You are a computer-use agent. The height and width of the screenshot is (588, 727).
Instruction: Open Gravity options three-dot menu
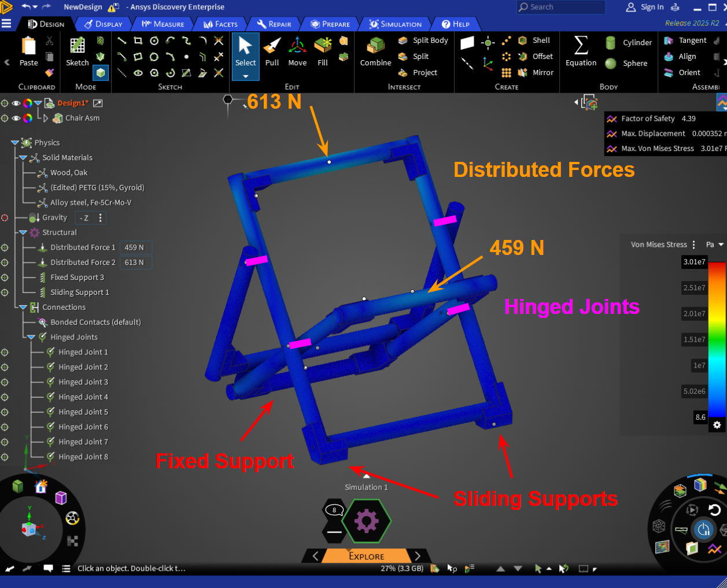click(101, 218)
